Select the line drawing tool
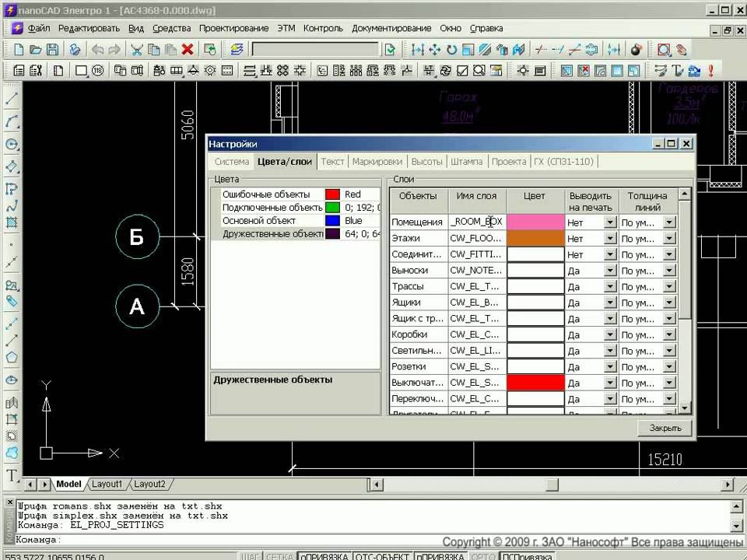The image size is (747, 560). point(12,99)
